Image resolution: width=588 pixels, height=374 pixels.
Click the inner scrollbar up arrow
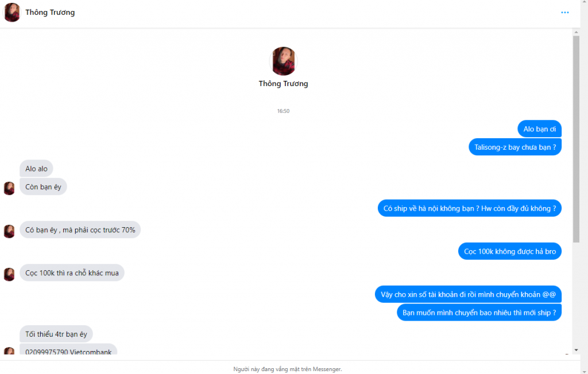576,32
